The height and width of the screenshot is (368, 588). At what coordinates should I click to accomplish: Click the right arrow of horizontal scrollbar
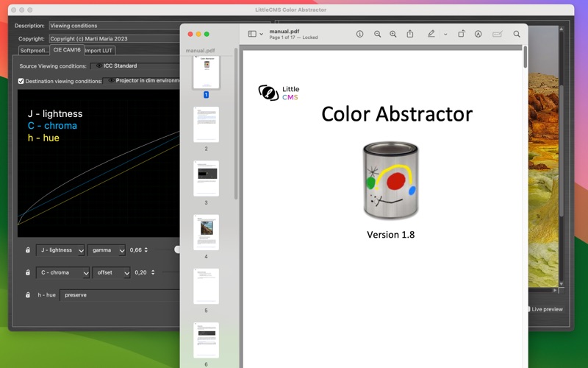(x=555, y=290)
